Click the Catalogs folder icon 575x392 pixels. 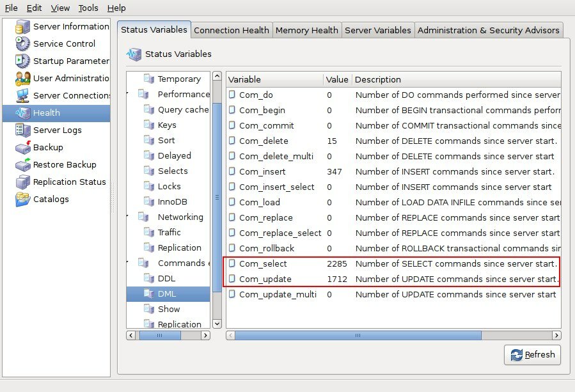point(23,199)
